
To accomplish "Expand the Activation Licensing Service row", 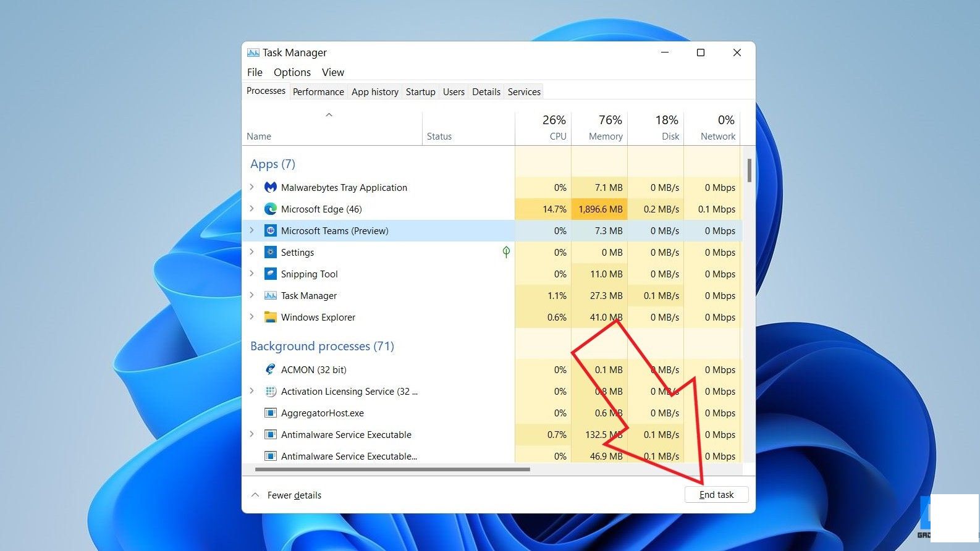I will tap(251, 390).
